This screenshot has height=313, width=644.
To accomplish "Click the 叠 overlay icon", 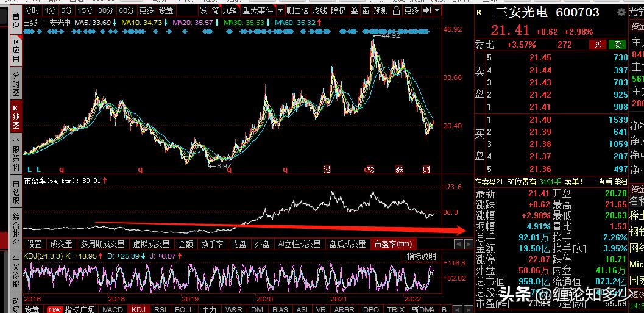I will (x=354, y=10).
